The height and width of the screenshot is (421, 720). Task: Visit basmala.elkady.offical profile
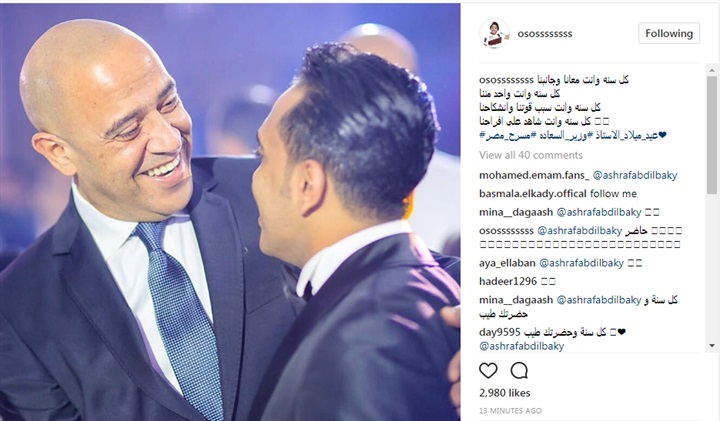[533, 194]
